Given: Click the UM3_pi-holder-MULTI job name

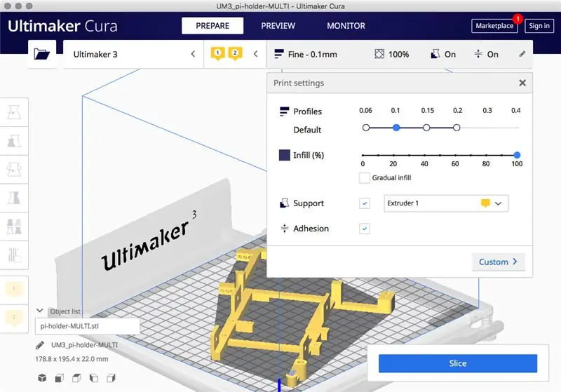Looking at the screenshot, I should coord(84,345).
